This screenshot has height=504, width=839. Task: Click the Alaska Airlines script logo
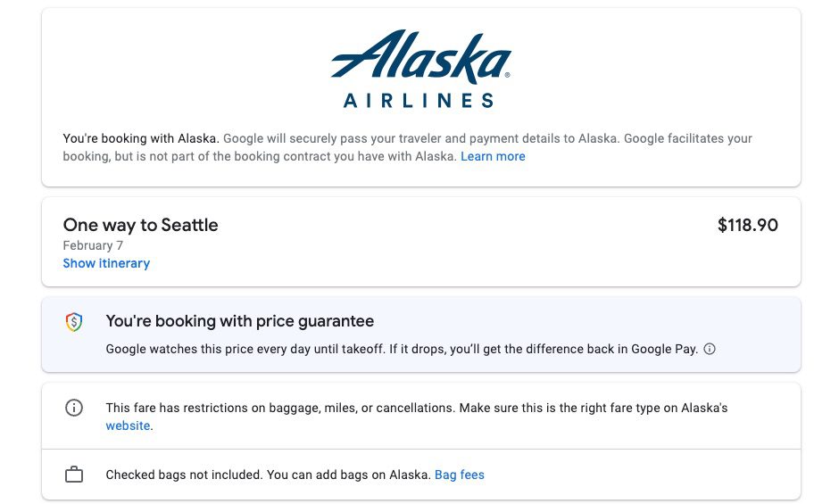coord(419,57)
